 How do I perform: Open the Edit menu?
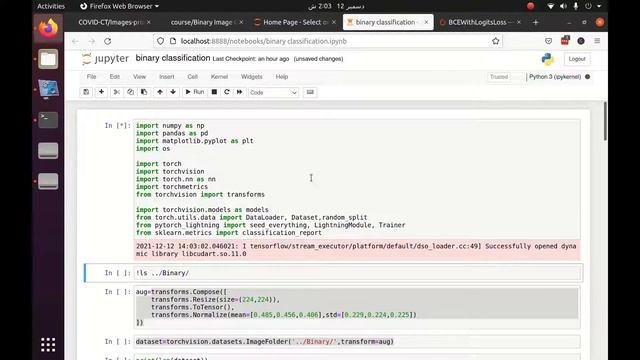point(115,77)
